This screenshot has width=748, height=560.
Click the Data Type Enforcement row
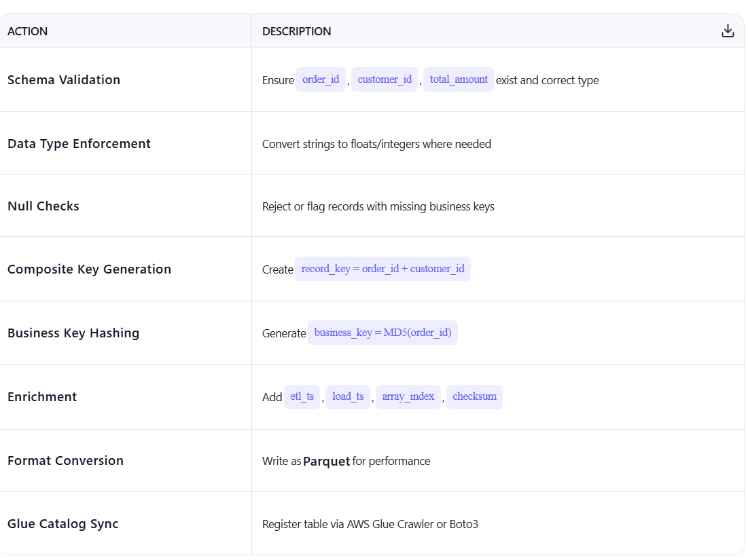[x=79, y=143]
